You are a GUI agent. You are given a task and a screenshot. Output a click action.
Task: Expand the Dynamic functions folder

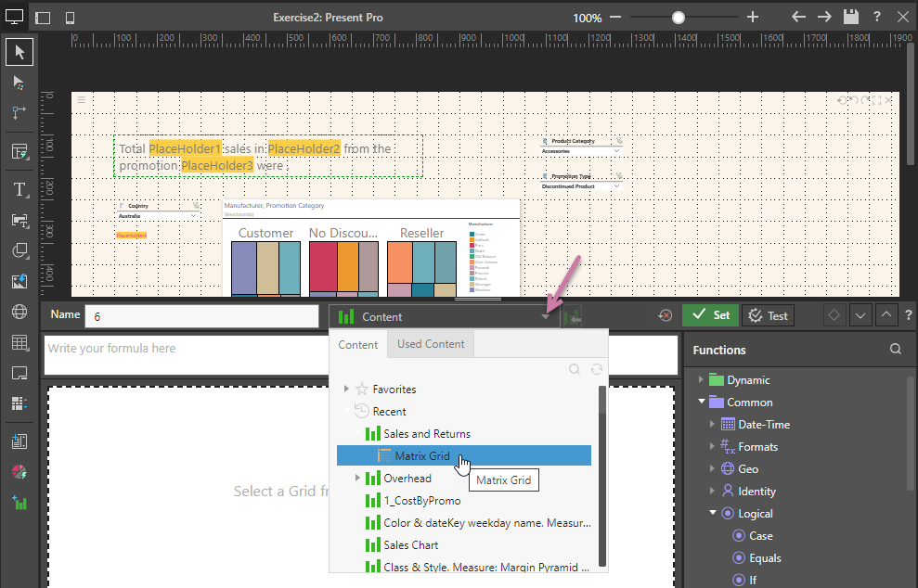702,380
